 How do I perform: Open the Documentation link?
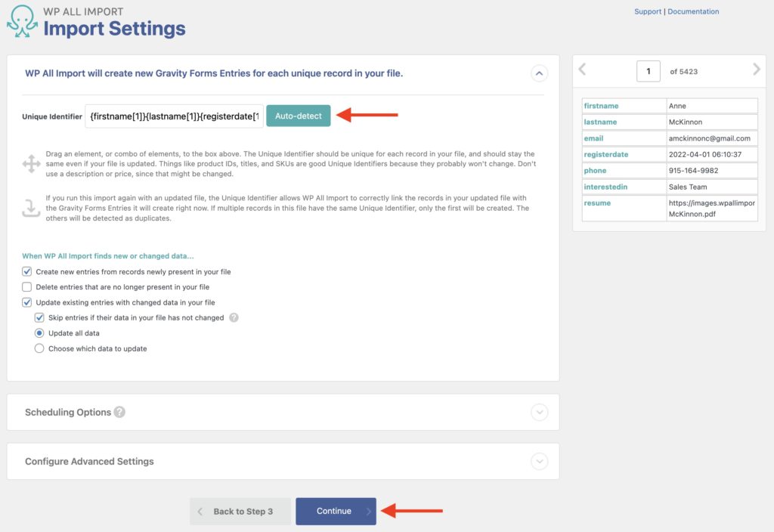pos(693,11)
